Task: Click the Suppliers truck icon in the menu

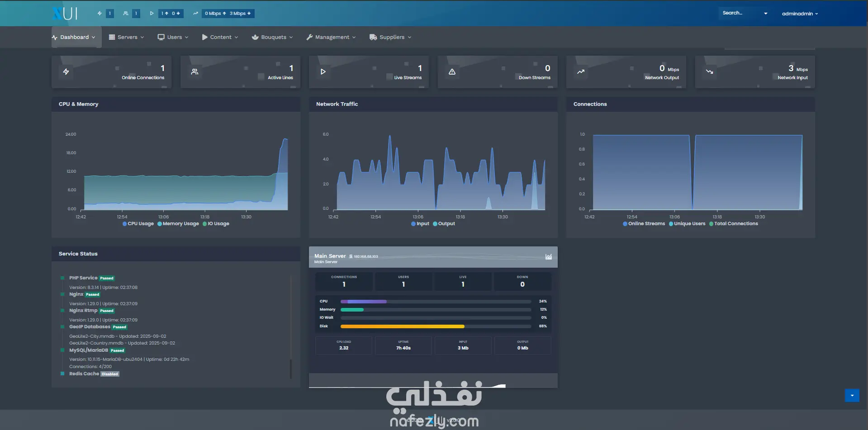Action: tap(373, 38)
